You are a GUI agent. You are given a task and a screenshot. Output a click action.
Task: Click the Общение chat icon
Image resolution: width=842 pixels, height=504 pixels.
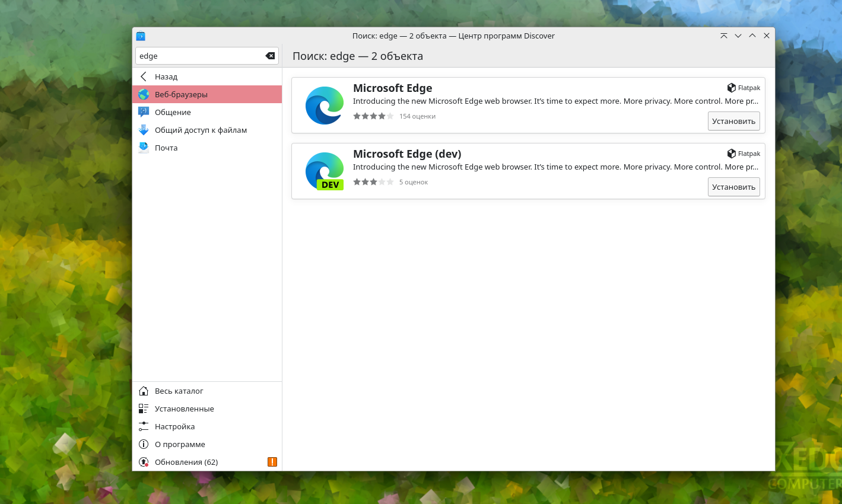tap(144, 112)
